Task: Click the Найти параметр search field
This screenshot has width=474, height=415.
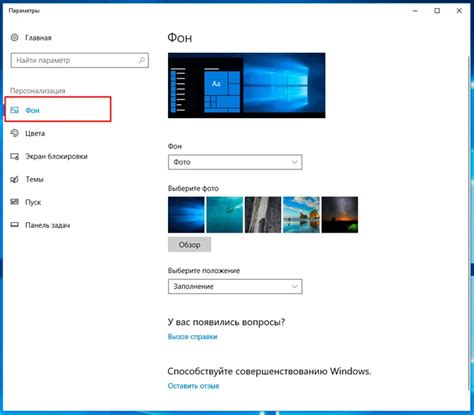Action: (80, 60)
